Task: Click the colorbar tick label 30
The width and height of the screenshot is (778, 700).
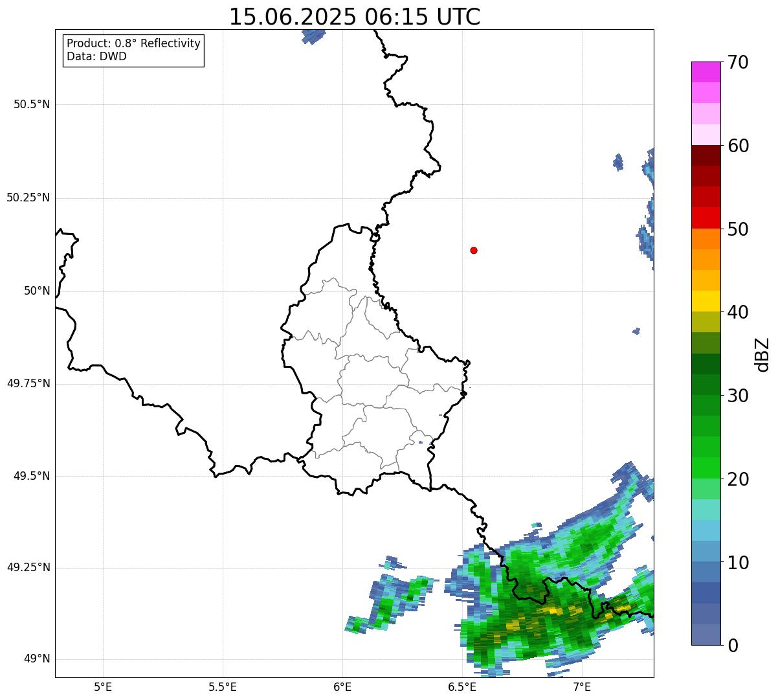Action: coord(738,396)
